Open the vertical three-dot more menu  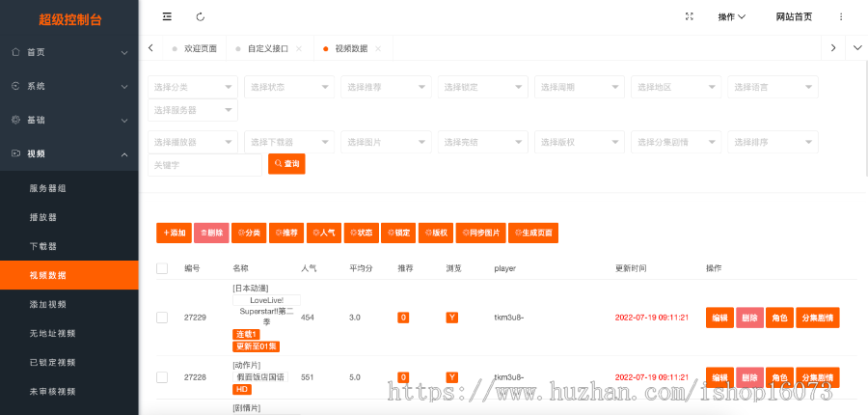841,16
